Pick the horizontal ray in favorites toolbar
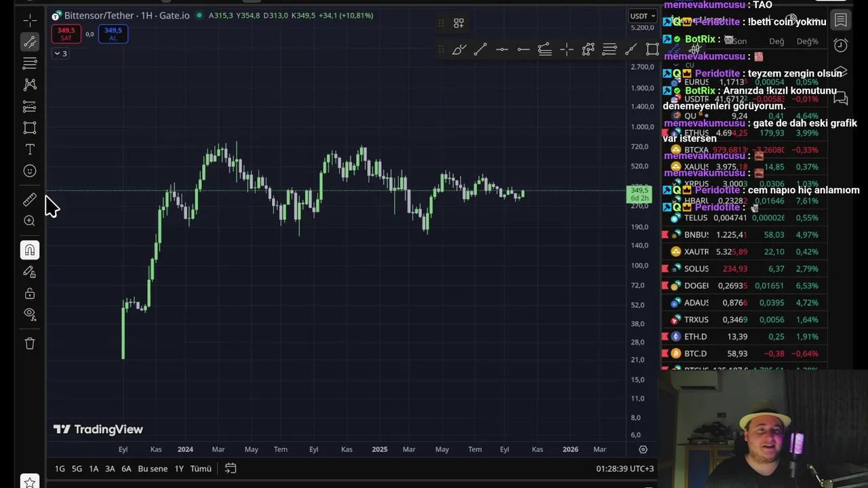 tap(524, 49)
